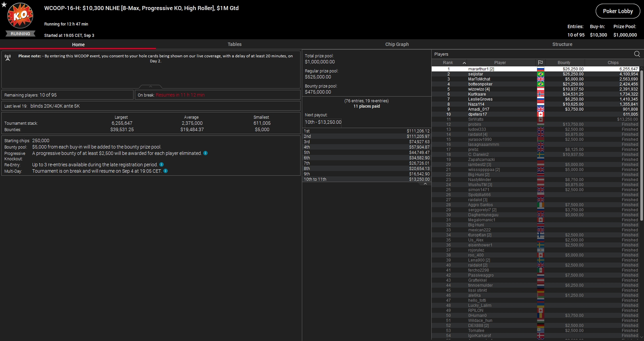Click the UK flag beside MarToMchat
Viewport: 644px width, 341px height.
click(x=540, y=79)
